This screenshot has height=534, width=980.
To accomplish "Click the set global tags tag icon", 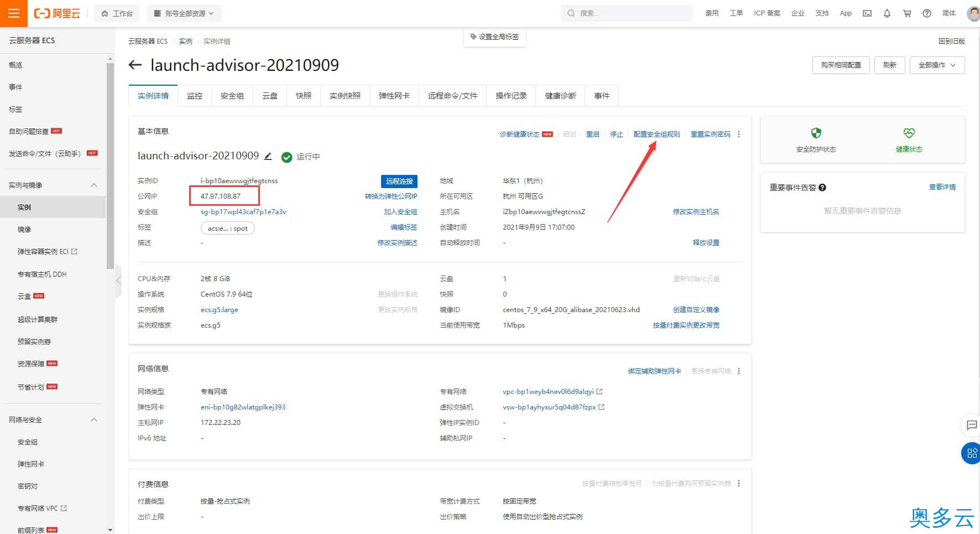I will click(473, 37).
